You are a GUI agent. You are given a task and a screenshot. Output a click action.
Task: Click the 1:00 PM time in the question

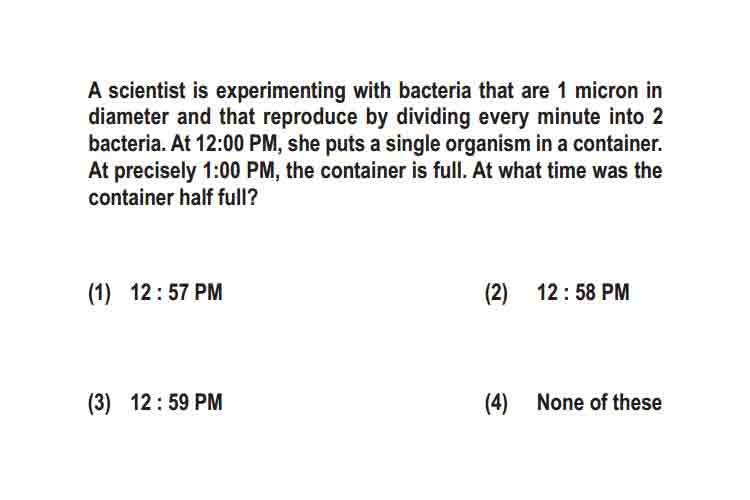[239, 170]
